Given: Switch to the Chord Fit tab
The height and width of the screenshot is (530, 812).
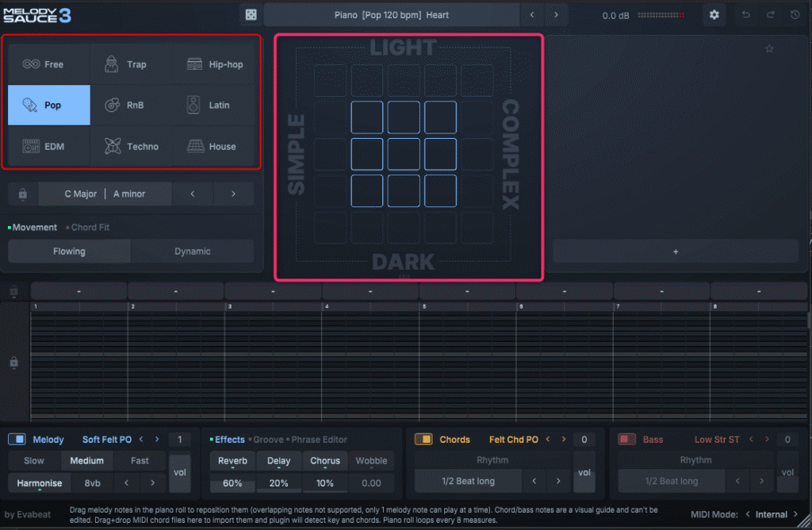Looking at the screenshot, I should [x=90, y=228].
